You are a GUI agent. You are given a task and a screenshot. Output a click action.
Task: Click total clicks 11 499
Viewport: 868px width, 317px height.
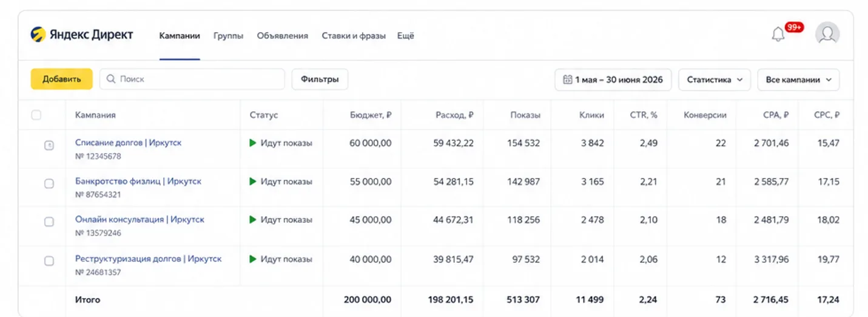pos(590,299)
